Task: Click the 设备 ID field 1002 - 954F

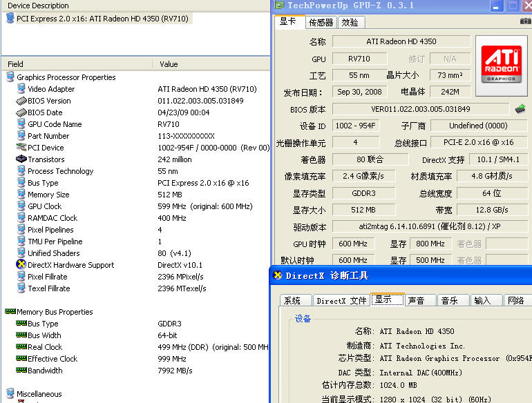Action: 355,126
